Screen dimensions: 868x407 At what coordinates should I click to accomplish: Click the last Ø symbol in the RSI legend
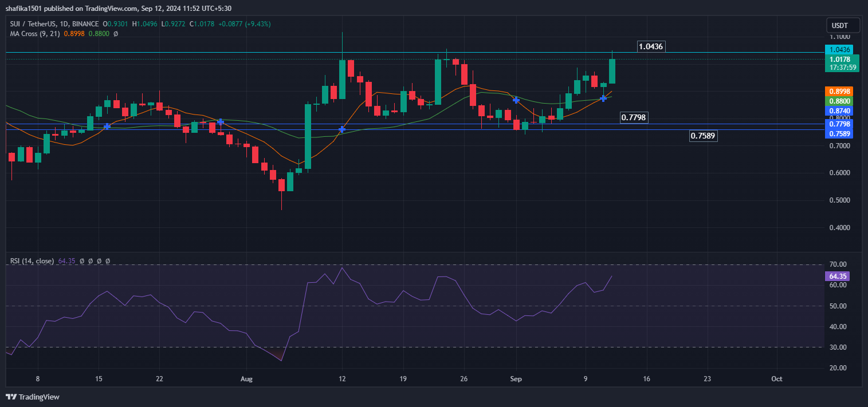pos(108,261)
